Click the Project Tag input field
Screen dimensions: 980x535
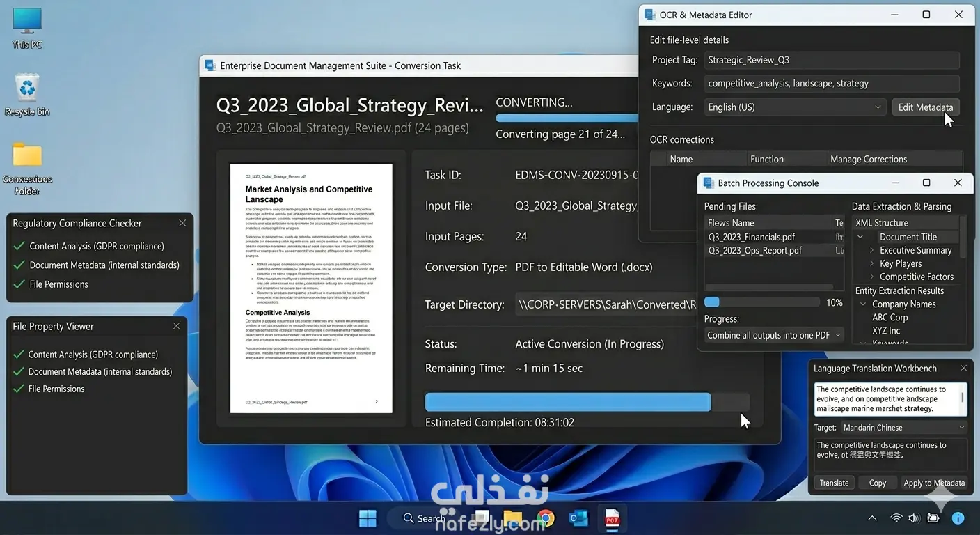tap(832, 60)
